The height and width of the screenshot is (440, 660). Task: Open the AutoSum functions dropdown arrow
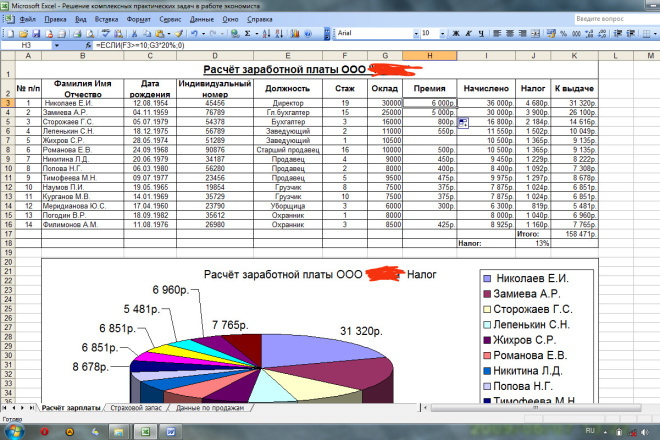tap(256, 34)
